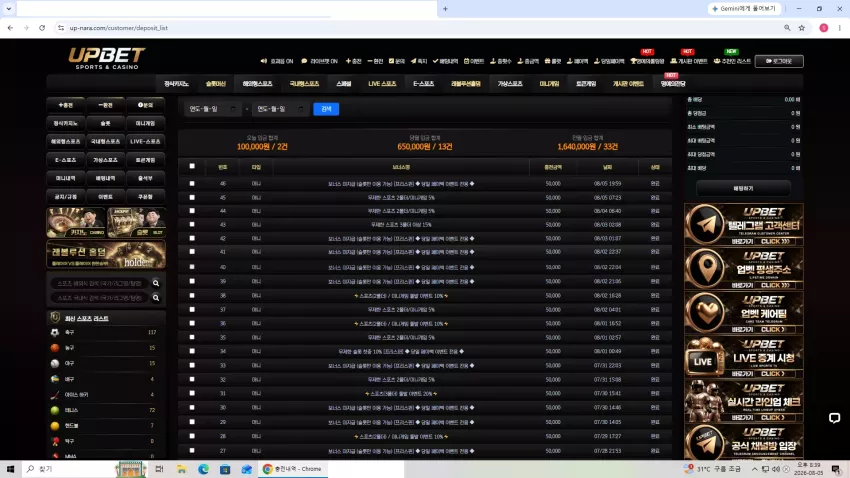
Task: Open LIVE 중계 시청 banner
Action: 744,357
